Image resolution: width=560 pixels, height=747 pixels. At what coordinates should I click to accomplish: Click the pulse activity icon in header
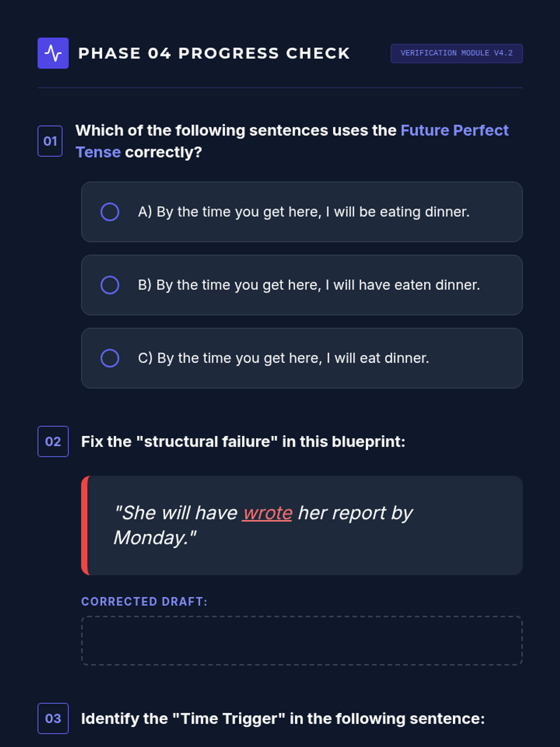coord(53,53)
